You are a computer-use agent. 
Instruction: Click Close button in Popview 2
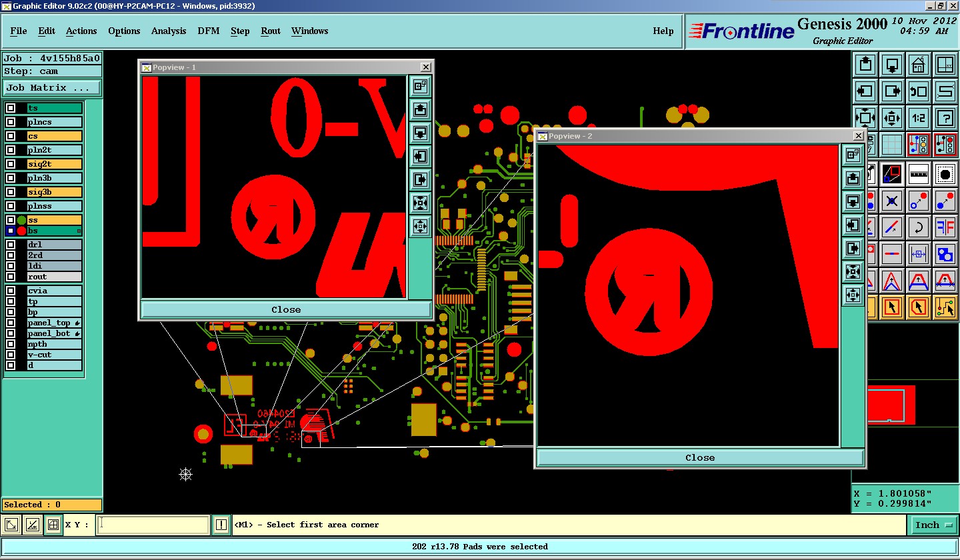click(x=700, y=457)
